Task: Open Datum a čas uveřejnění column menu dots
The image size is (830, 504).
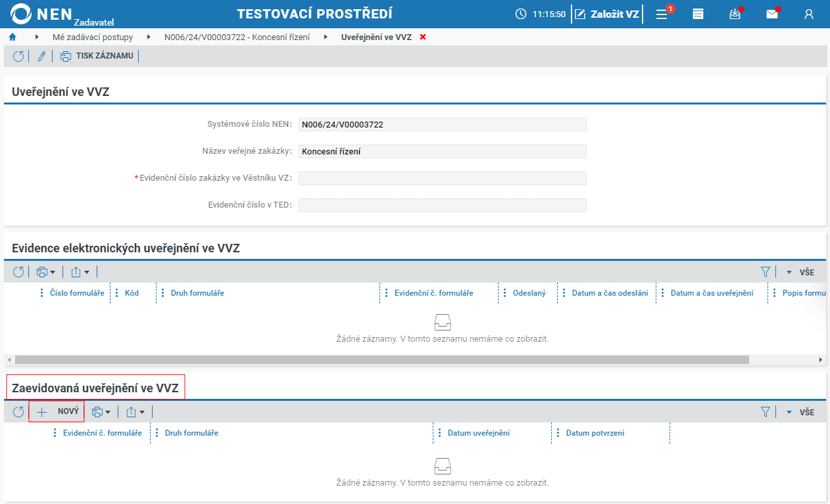Action: (x=664, y=293)
